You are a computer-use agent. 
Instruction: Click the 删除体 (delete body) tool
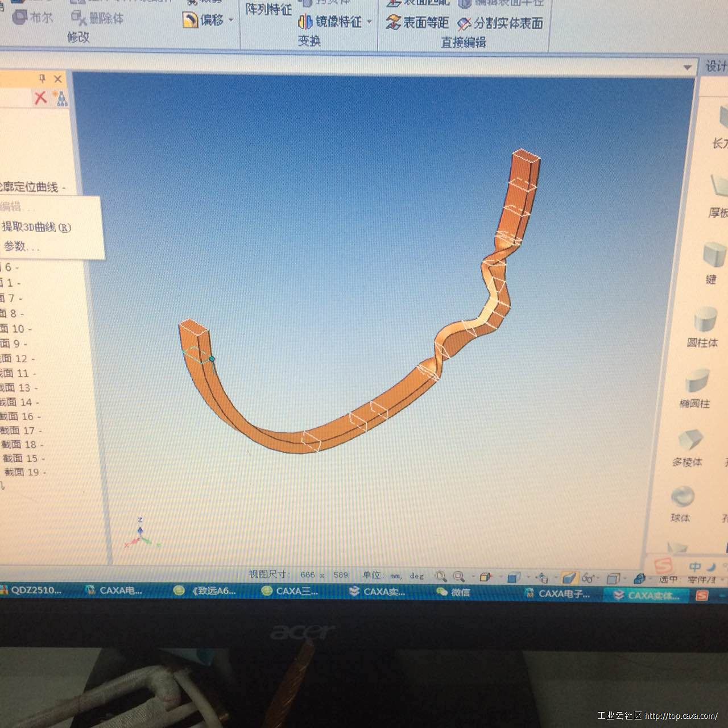pos(97,19)
